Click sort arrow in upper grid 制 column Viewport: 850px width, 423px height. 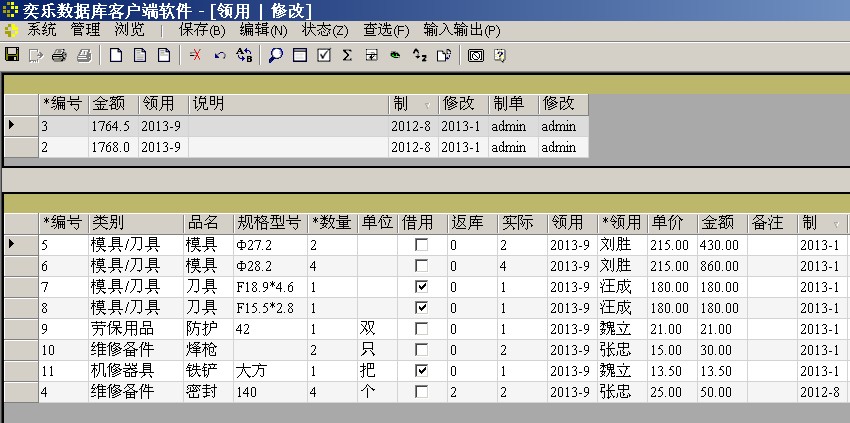click(428, 105)
